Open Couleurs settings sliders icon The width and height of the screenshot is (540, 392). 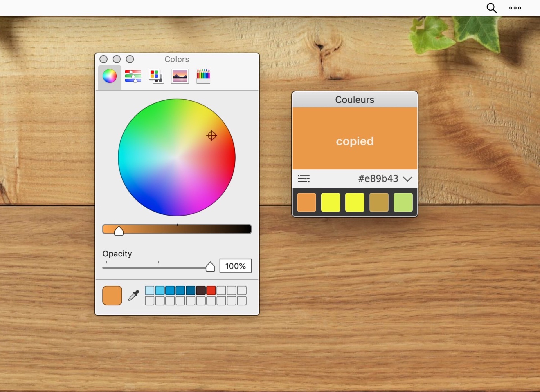point(304,179)
